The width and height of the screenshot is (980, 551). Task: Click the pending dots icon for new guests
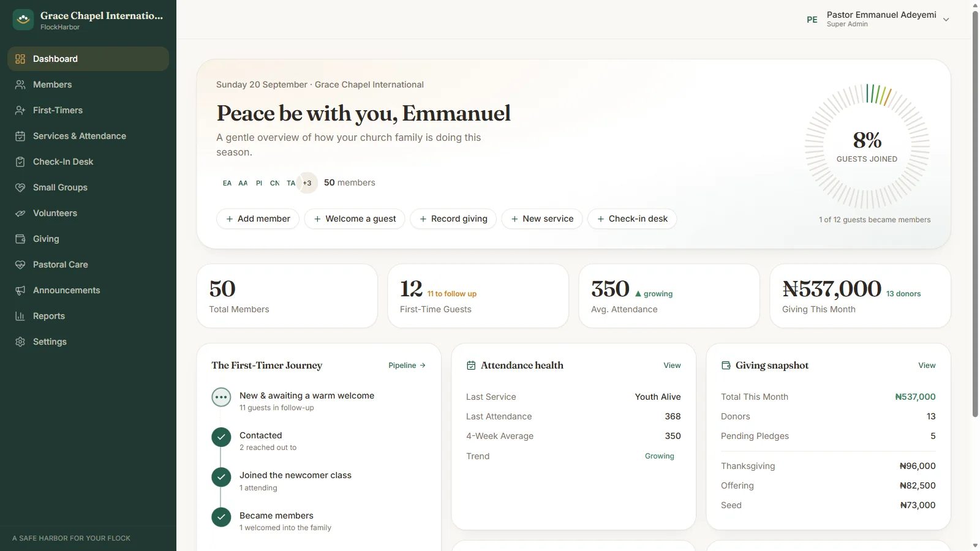[221, 397]
